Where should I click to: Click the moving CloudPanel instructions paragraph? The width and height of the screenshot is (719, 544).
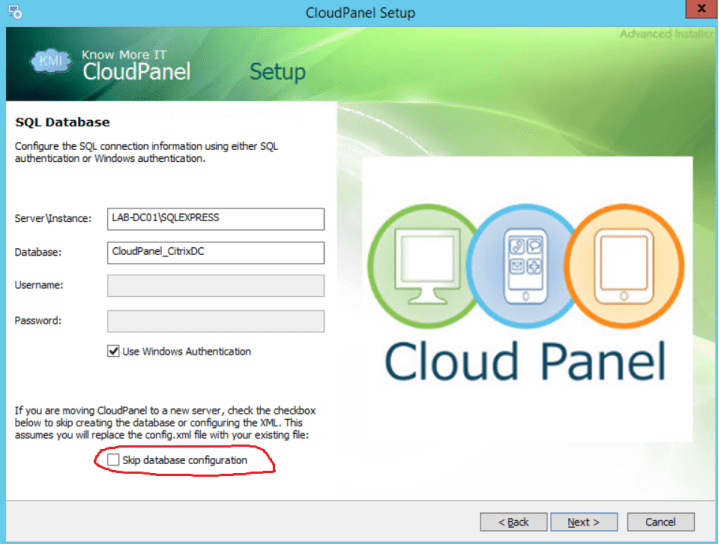(x=165, y=422)
